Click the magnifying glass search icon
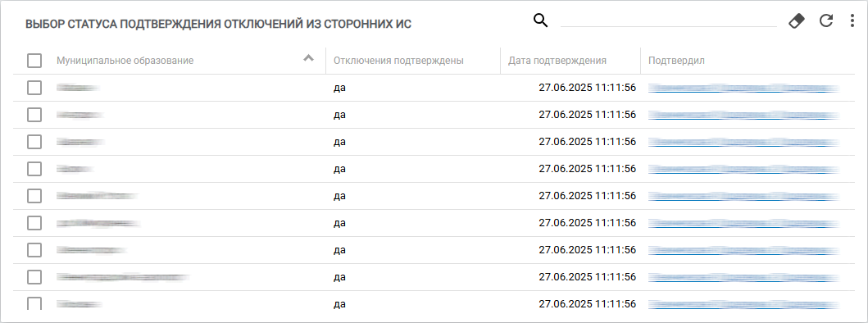This screenshot has height=323, width=868. click(540, 21)
